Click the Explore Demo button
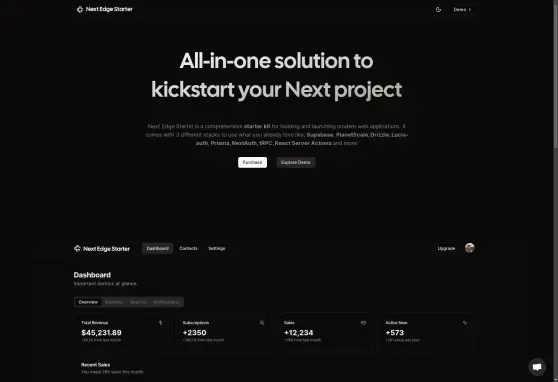Image resolution: width=558 pixels, height=382 pixels. pyautogui.click(x=296, y=162)
